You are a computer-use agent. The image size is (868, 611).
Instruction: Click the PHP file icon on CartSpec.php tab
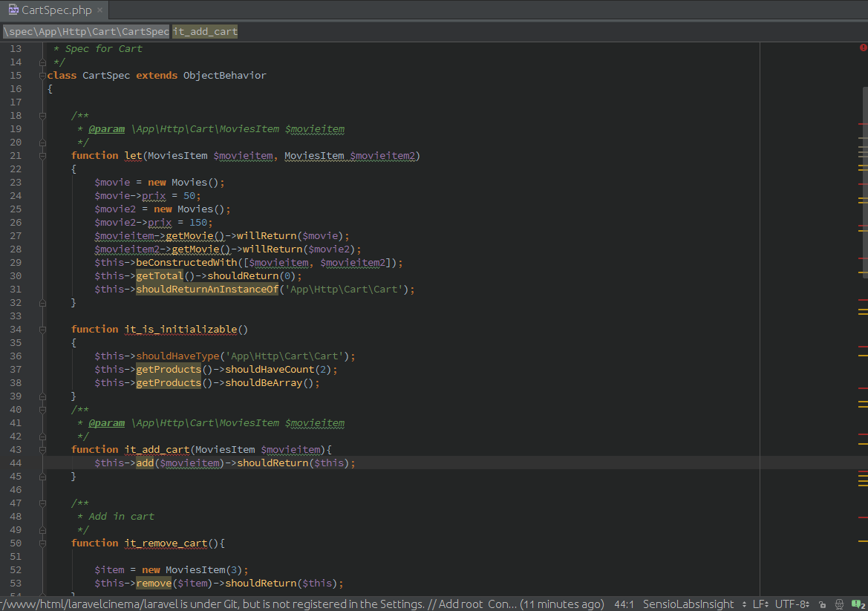coord(13,10)
